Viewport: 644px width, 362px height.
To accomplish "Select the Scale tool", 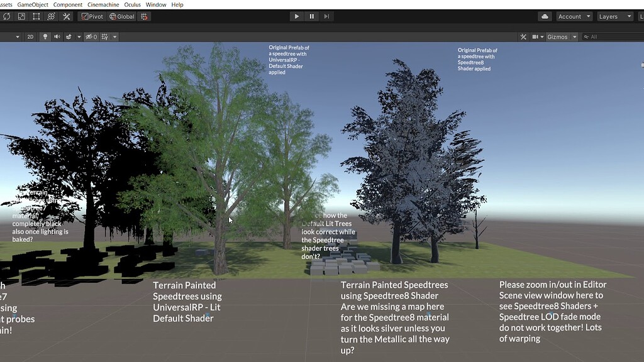I will coord(21,16).
